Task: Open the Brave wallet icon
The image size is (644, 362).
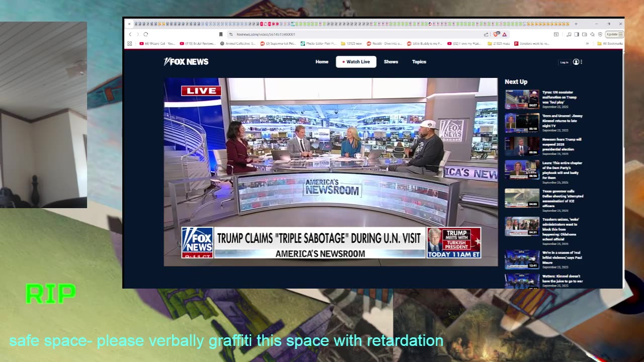Action: pyautogui.click(x=585, y=34)
